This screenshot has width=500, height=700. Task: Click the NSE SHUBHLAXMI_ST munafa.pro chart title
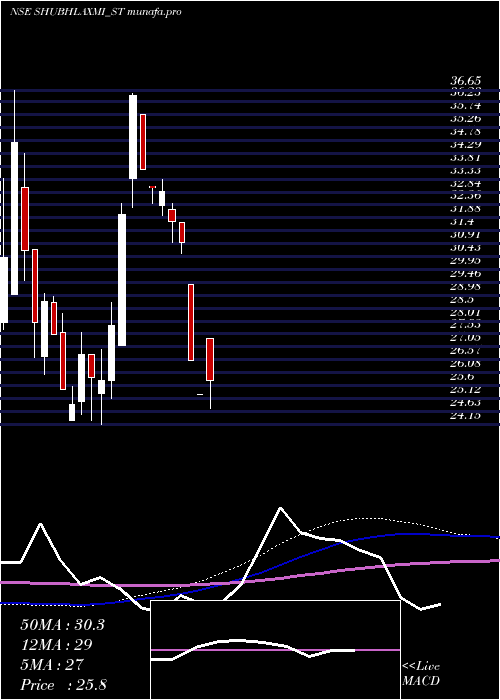pos(96,12)
